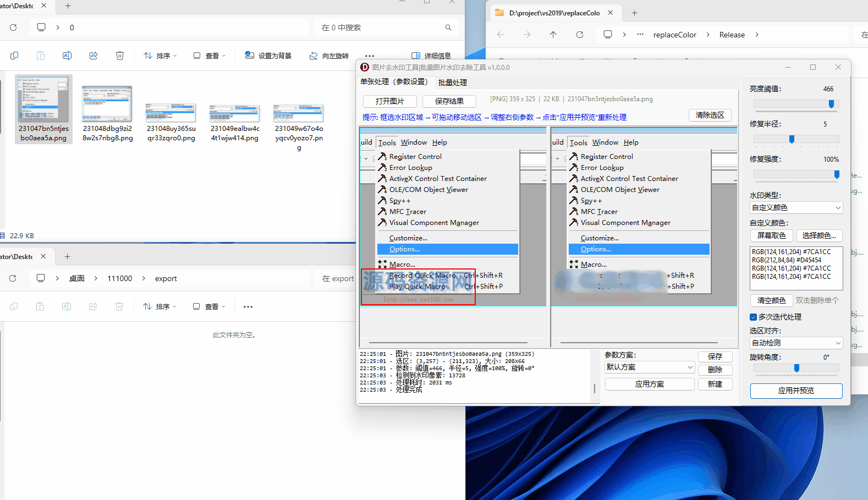868x500 pixels.
Task: Open the 选区对齐 dropdown showing 自动检测
Action: pos(796,343)
